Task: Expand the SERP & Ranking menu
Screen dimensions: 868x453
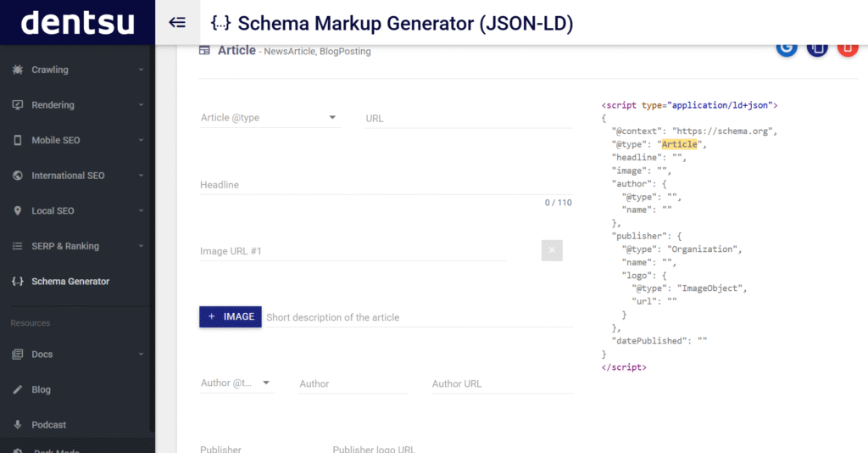Action: tap(142, 246)
